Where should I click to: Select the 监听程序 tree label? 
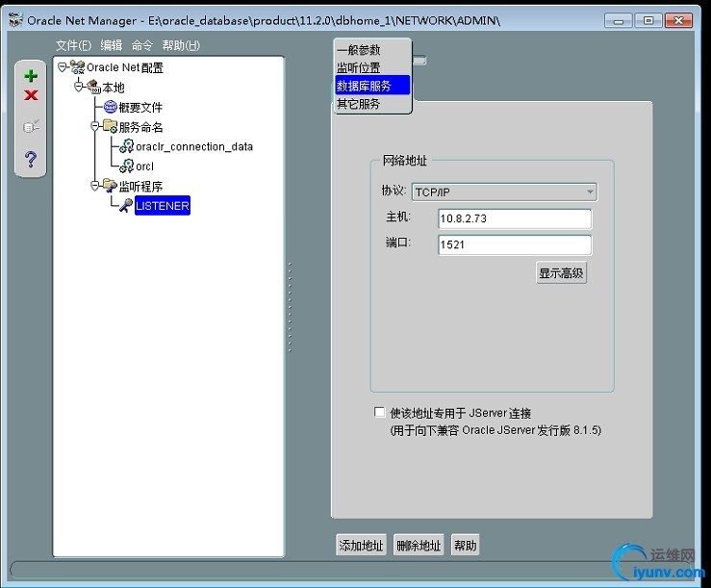click(140, 186)
